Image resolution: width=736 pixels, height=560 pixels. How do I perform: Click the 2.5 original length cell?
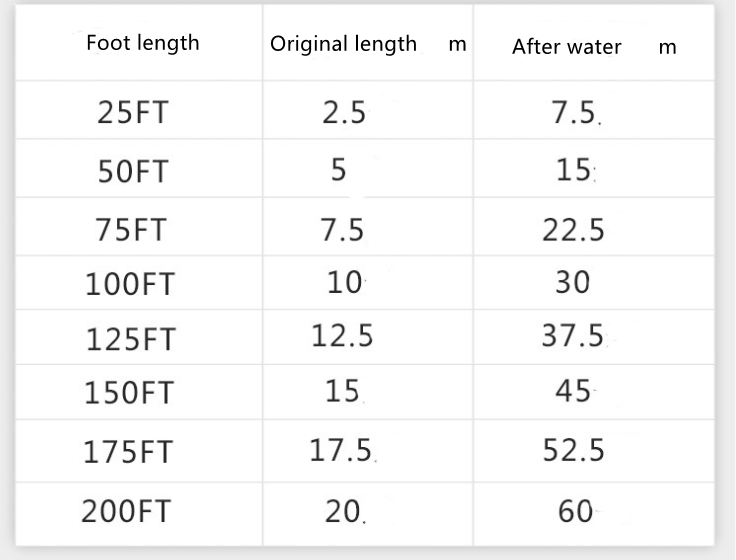point(344,113)
